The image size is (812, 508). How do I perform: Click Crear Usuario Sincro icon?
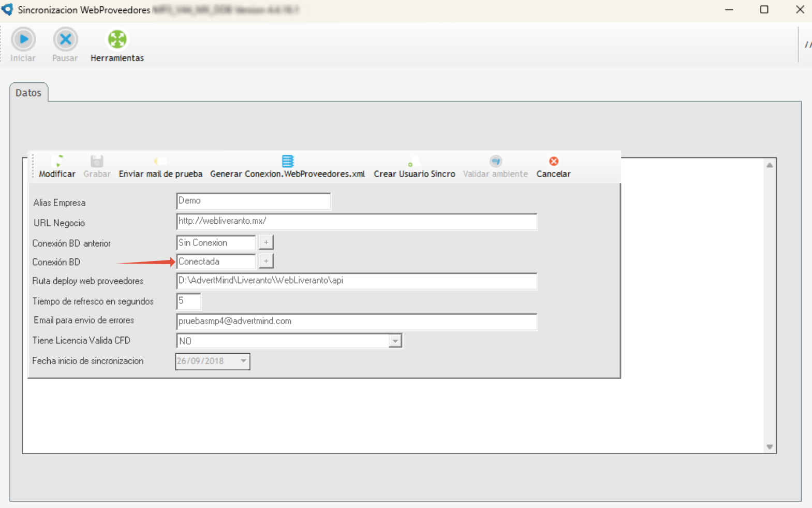pos(414,161)
